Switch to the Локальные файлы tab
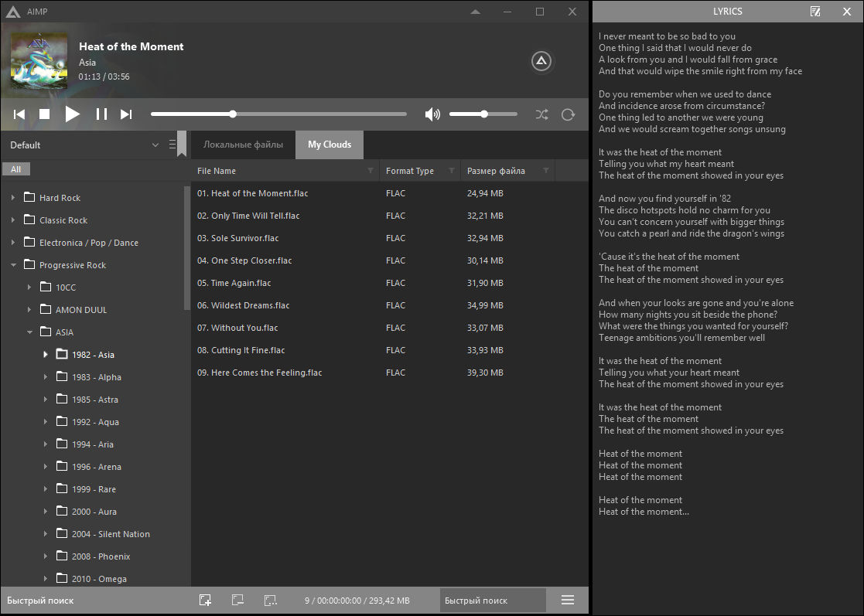864x616 pixels. point(243,145)
